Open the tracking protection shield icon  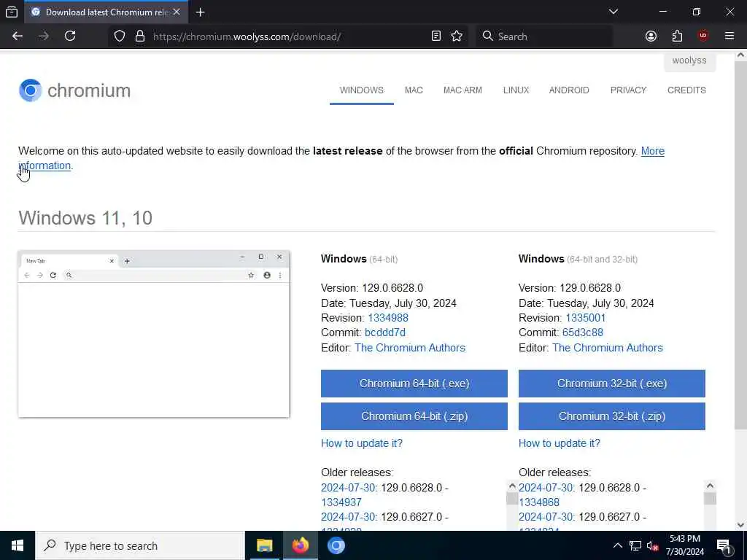coord(120,36)
